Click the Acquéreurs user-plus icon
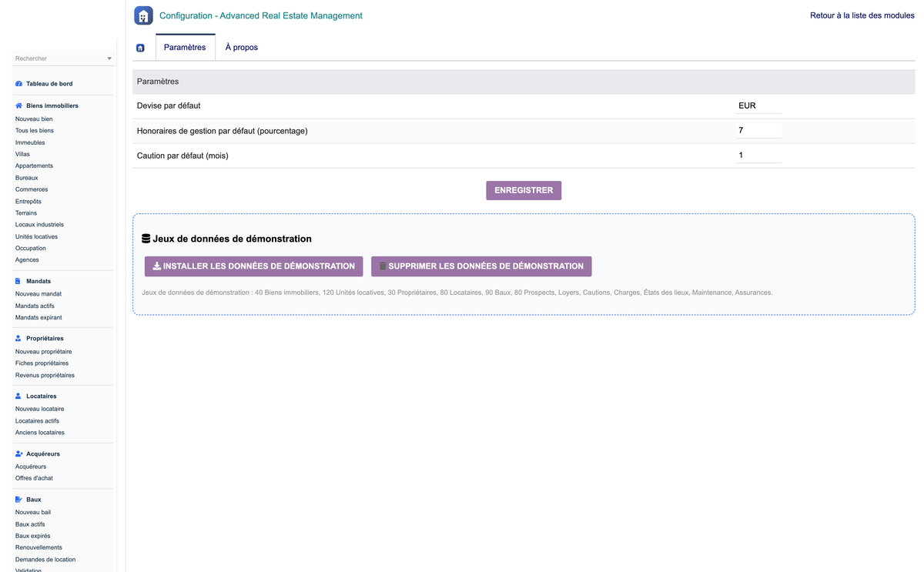Viewport: 924px width, 572px height. (19, 453)
